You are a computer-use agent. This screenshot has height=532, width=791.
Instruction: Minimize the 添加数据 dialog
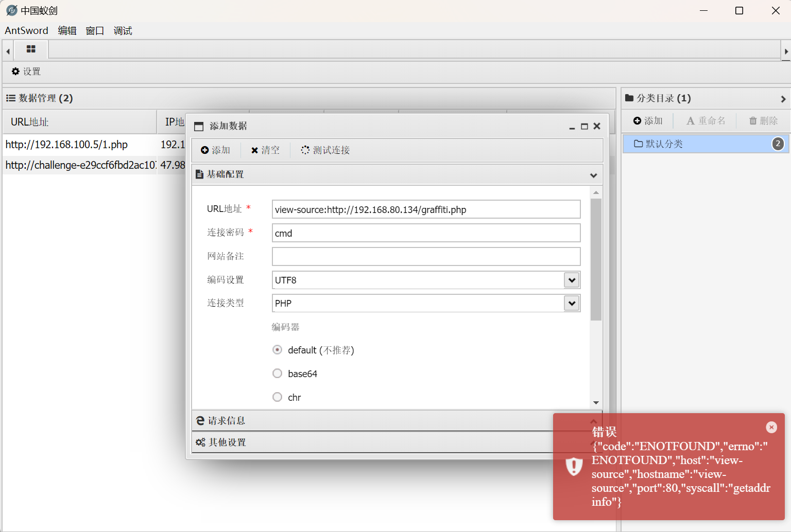pos(572,127)
